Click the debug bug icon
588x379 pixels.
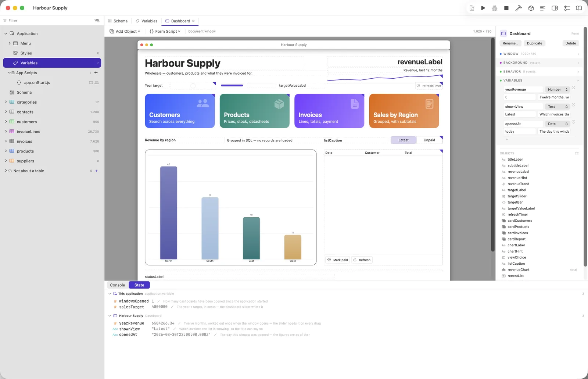click(495, 8)
